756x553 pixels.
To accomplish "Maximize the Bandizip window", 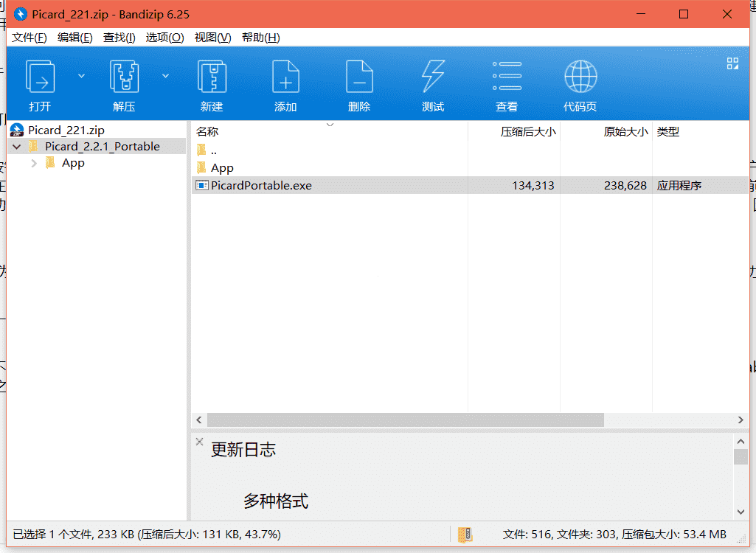I will [x=684, y=15].
